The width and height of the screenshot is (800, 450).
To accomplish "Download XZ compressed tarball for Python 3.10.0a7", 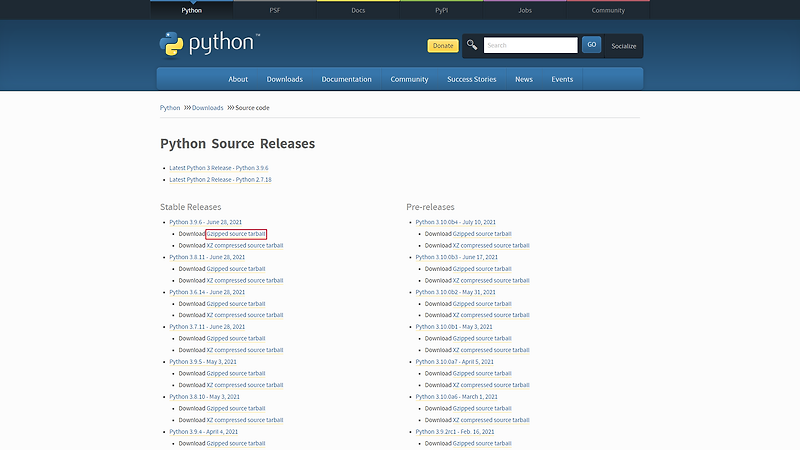I will [491, 385].
